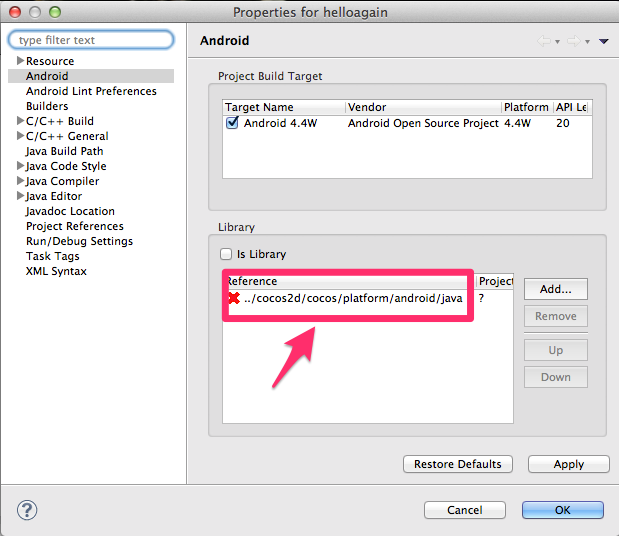Image resolution: width=619 pixels, height=536 pixels.
Task: Click the Reference column header
Action: click(347, 281)
